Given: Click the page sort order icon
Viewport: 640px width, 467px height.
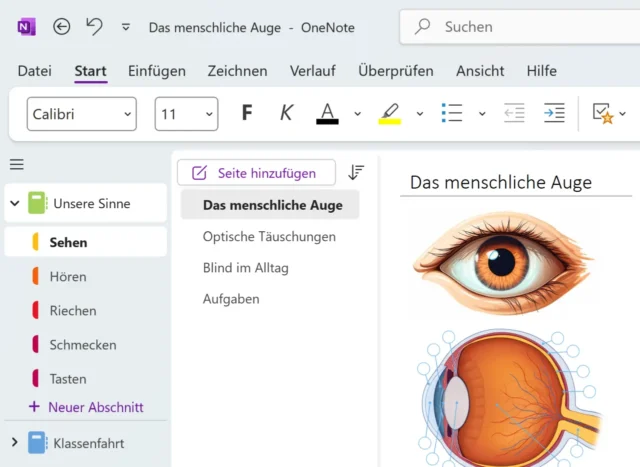Looking at the screenshot, I should 356,172.
